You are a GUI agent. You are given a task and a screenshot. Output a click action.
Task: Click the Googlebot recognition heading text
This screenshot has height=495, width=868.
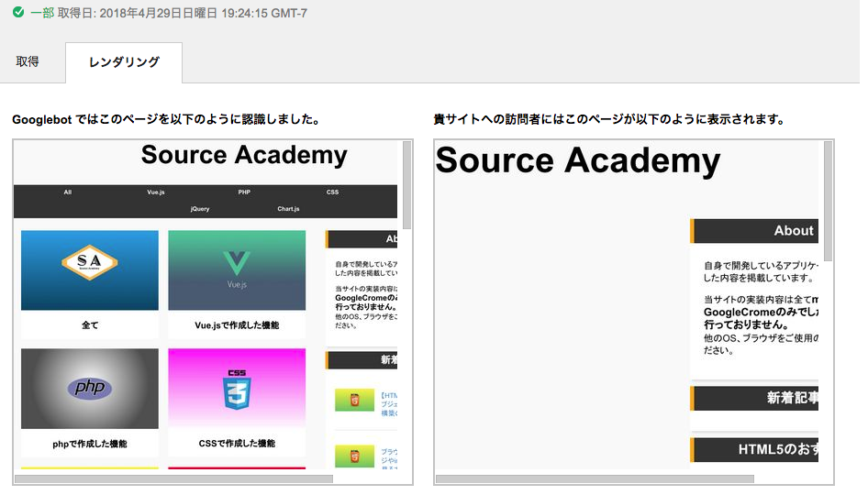167,119
